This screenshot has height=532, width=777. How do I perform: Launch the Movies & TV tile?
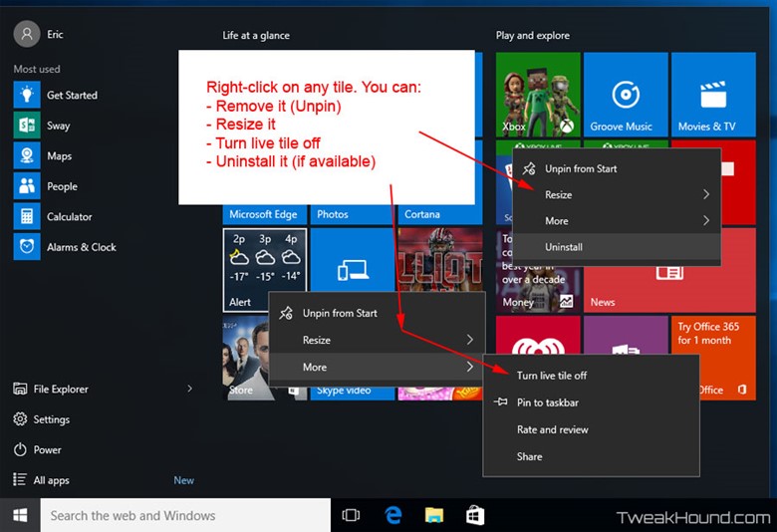click(x=712, y=95)
